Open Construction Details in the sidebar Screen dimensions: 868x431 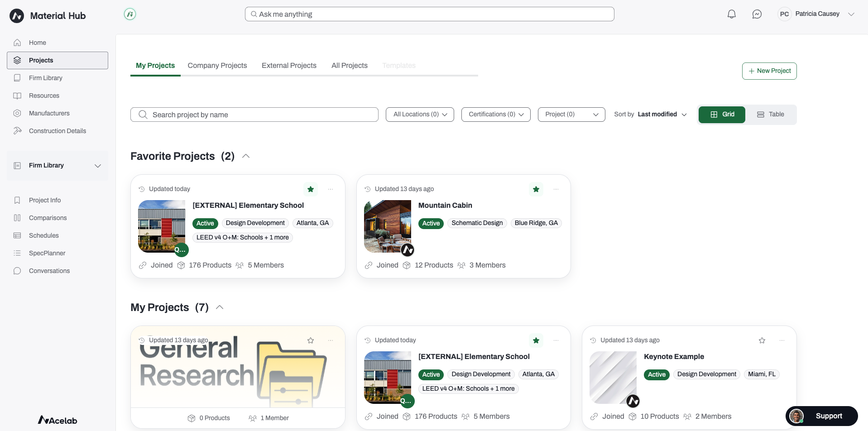click(x=58, y=131)
